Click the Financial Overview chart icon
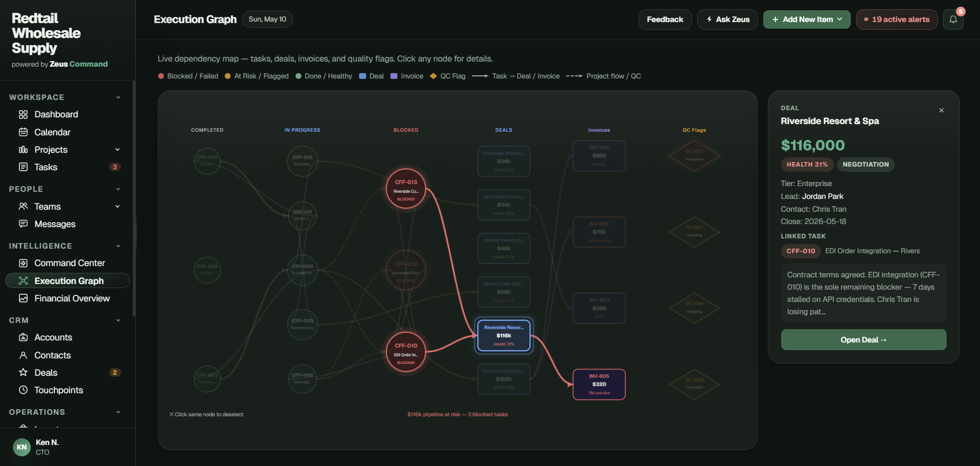The width and height of the screenshot is (980, 466). 23,298
